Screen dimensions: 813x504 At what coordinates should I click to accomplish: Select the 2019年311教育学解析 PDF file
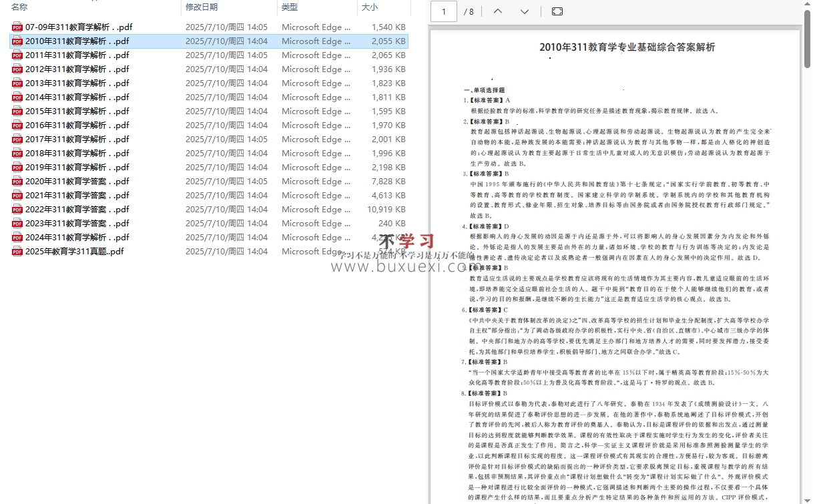[77, 168]
